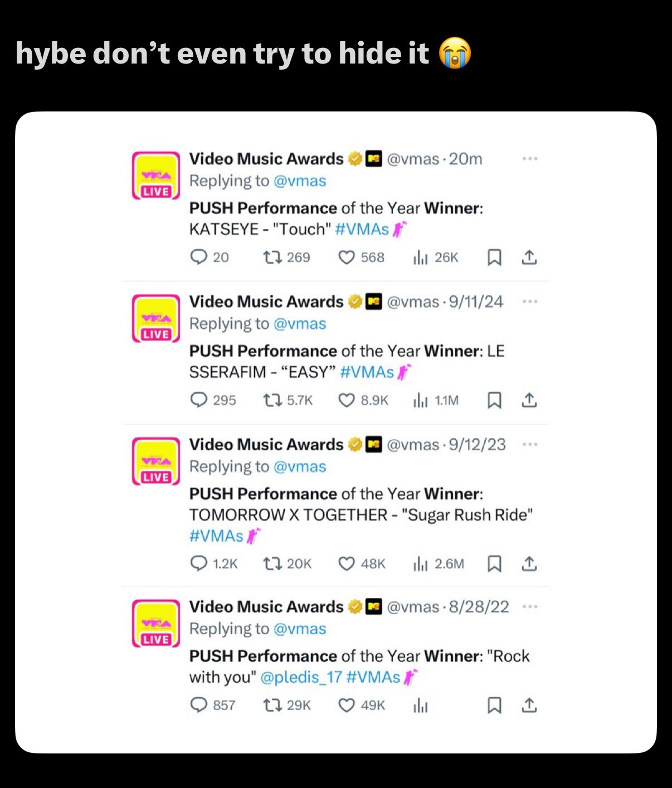Like the "Rock with you" tweet
This screenshot has width=672, height=788.
[347, 705]
